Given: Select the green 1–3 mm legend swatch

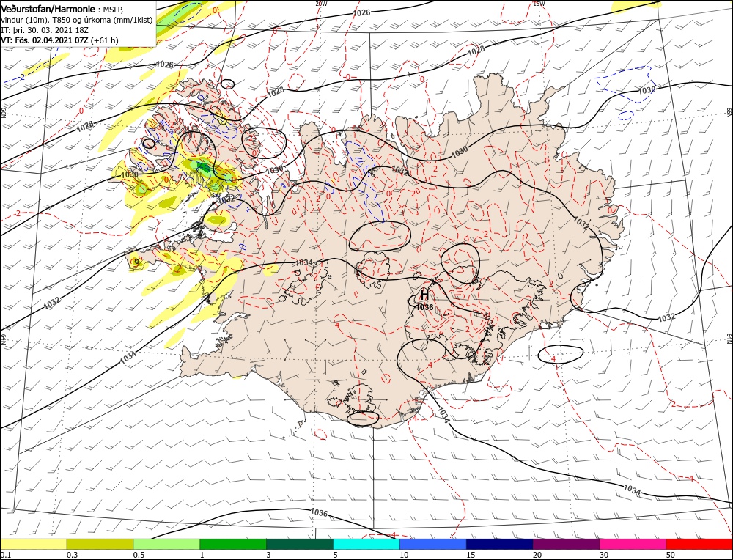Looking at the screenshot, I should [233, 544].
